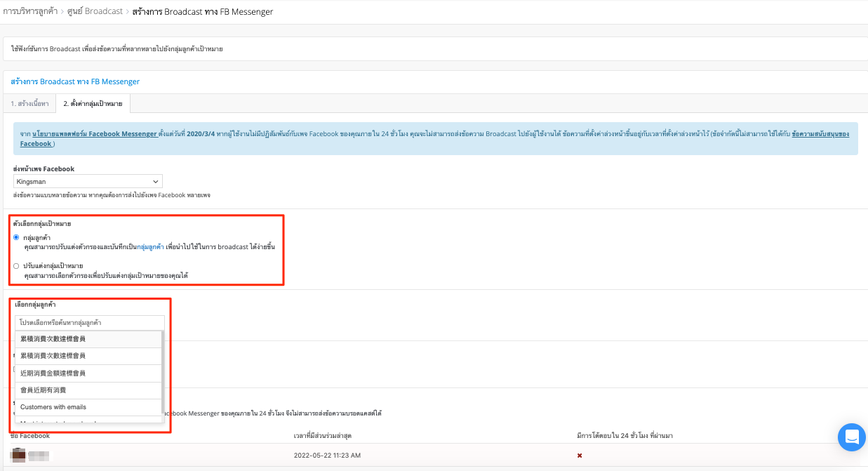Viewport: 868px width, 471px height.
Task: Open the ข้อความสนับสนุนของ Facebook link
Action: click(x=820, y=133)
